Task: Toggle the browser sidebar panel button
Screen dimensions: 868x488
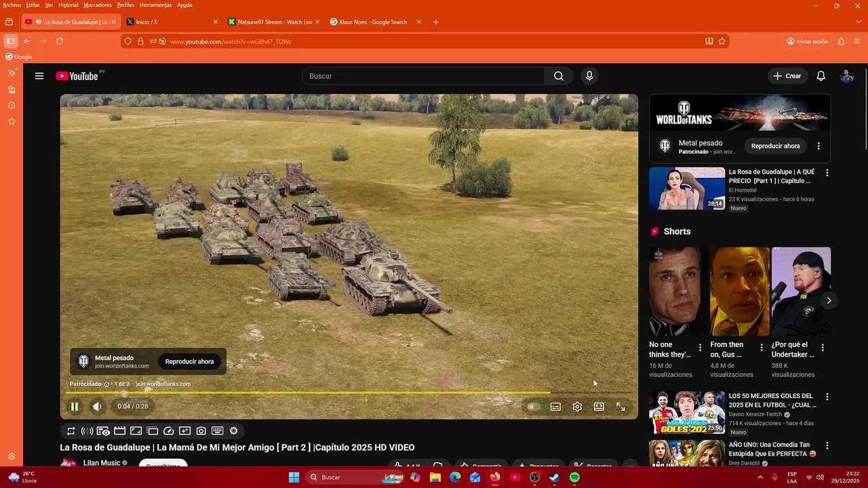Action: [x=10, y=41]
